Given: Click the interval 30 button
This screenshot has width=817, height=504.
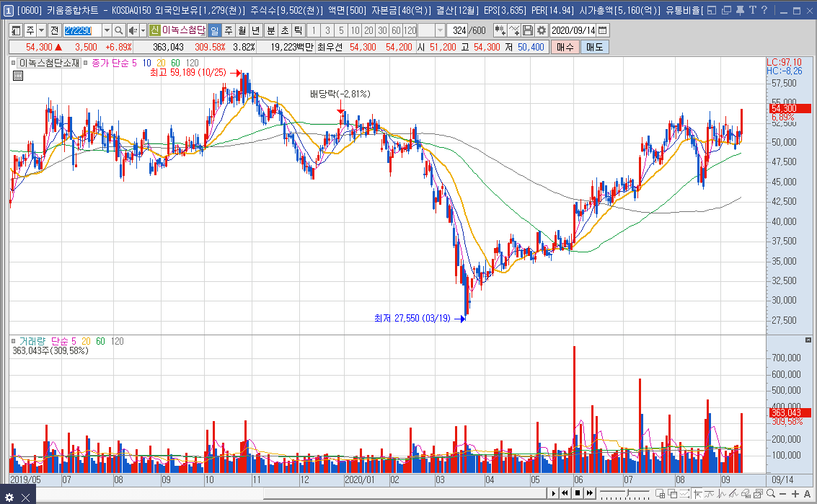Looking at the screenshot, I should (x=382, y=31).
